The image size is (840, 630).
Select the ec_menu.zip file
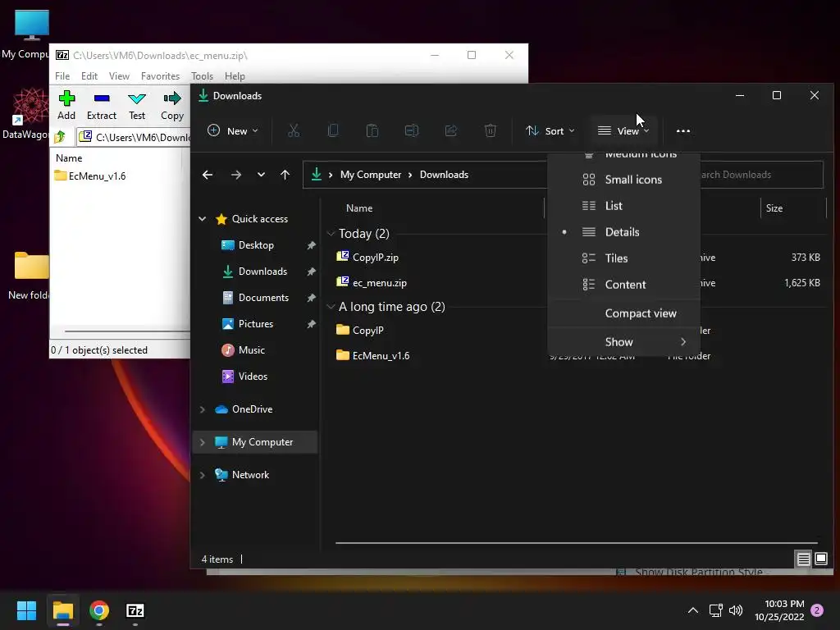click(379, 283)
